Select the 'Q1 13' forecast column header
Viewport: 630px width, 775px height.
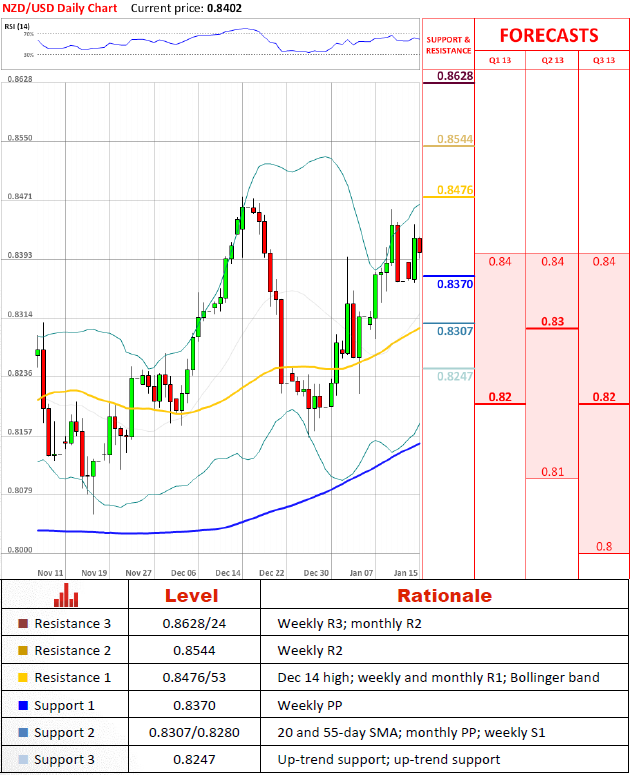500,60
